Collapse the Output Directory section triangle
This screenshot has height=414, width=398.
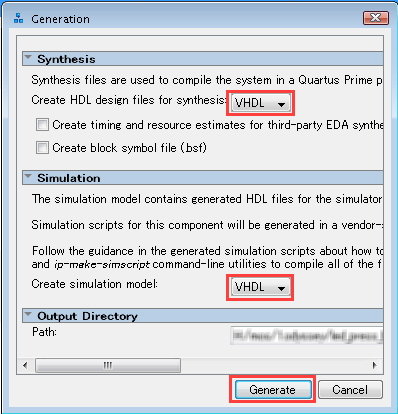coord(28,314)
